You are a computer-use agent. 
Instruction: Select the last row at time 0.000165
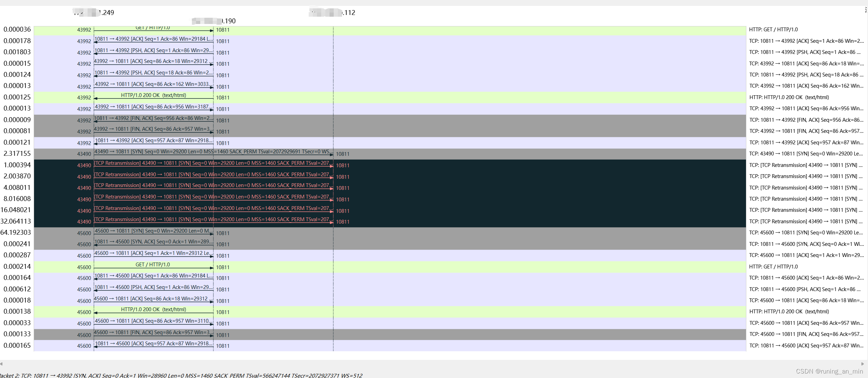pos(153,346)
